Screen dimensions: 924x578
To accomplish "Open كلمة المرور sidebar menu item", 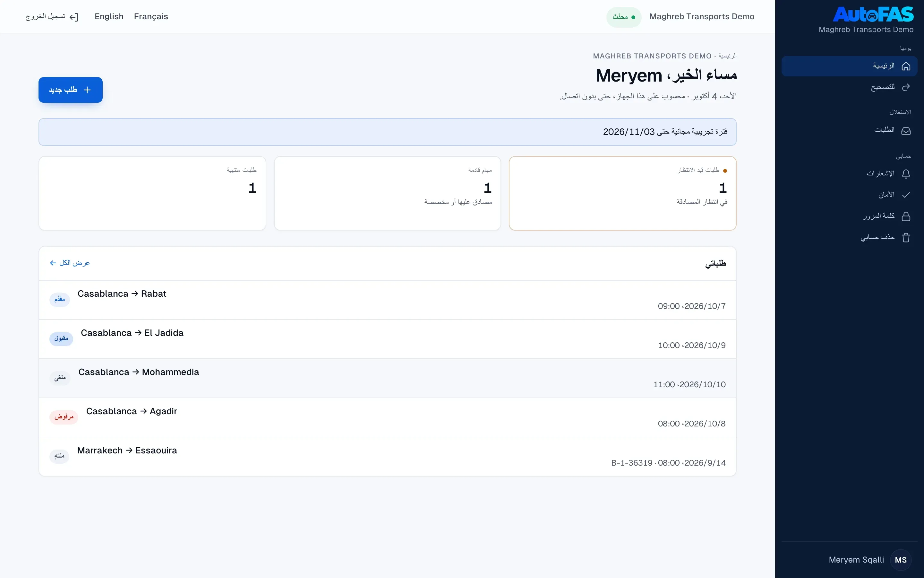I will coord(849,216).
